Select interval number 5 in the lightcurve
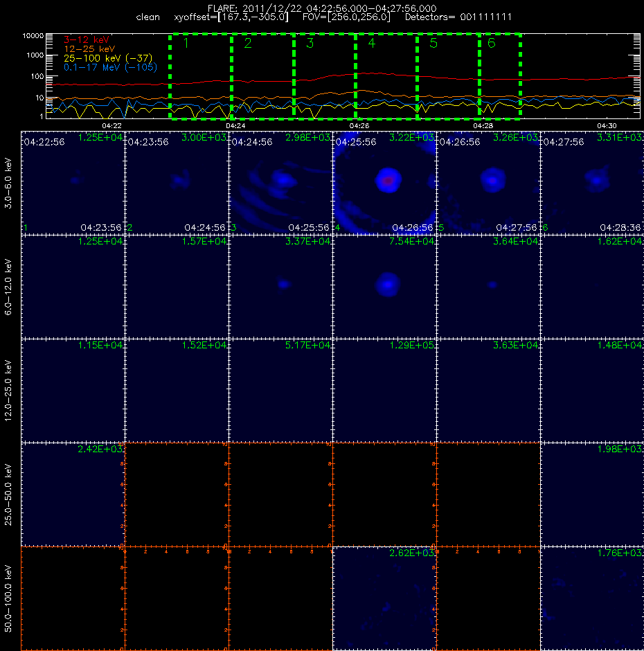The width and height of the screenshot is (644, 651). coord(433,43)
